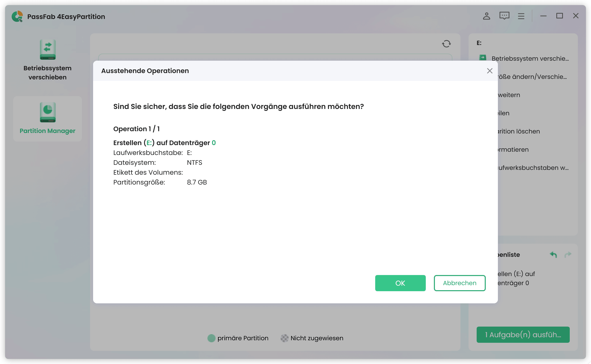Image resolution: width=591 pixels, height=364 pixels.
Task: Click the redo arrow in operations list
Action: coord(568,255)
